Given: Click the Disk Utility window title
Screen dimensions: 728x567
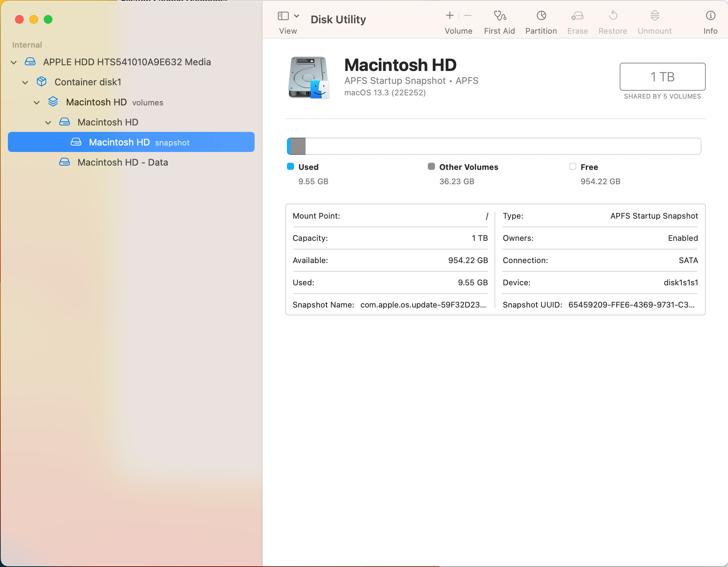Looking at the screenshot, I should point(338,19).
